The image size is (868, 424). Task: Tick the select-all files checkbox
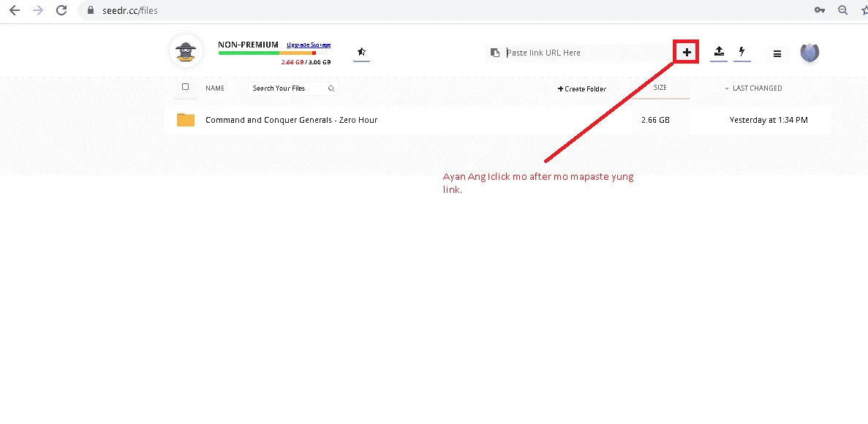point(186,87)
